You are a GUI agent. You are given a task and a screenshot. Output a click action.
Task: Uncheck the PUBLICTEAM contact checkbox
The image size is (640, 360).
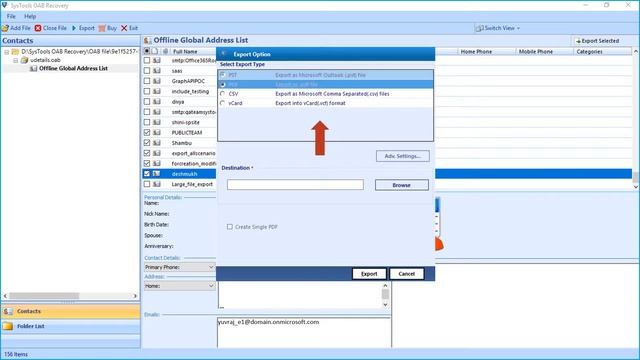[147, 133]
